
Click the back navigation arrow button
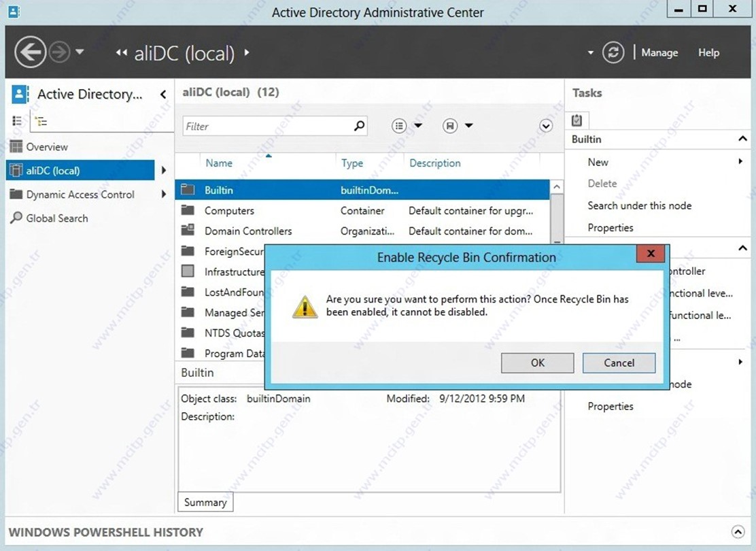click(31, 52)
